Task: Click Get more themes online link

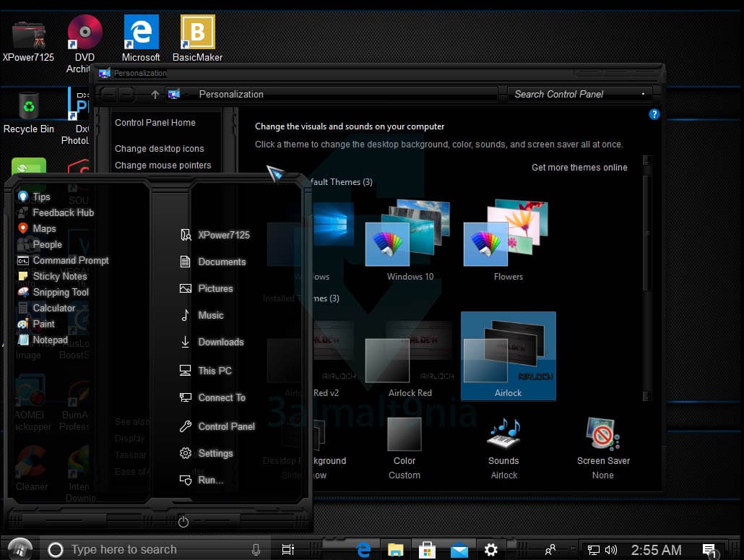Action: click(x=579, y=167)
